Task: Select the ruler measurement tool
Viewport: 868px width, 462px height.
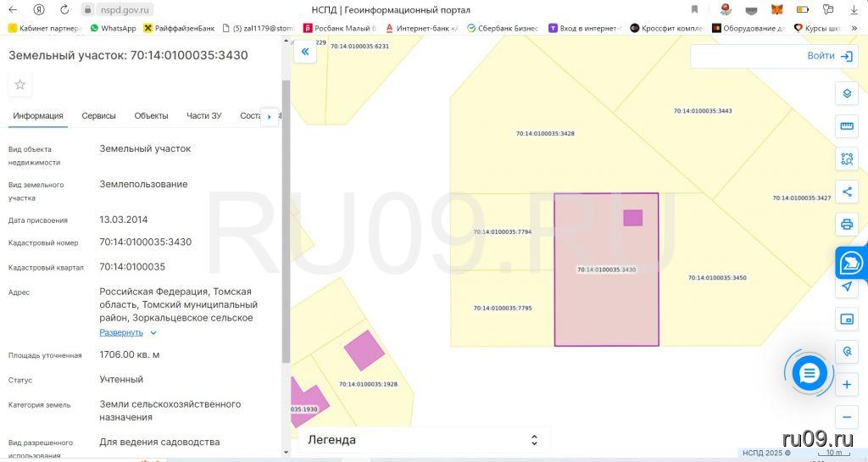Action: tap(846, 126)
